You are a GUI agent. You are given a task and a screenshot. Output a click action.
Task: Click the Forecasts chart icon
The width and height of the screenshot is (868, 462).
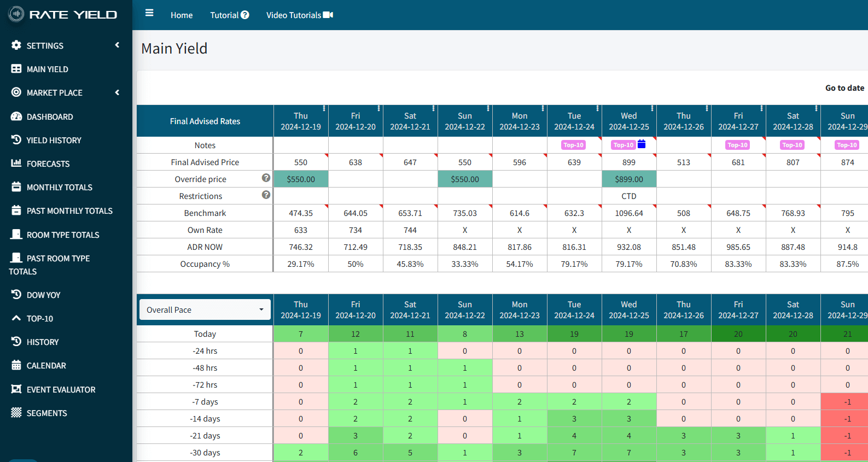click(x=16, y=163)
